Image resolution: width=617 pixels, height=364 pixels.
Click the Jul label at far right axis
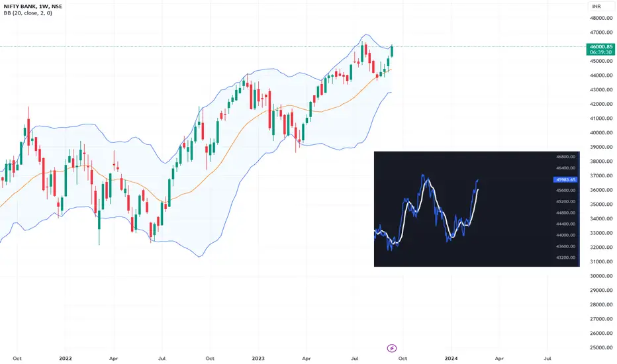click(547, 359)
